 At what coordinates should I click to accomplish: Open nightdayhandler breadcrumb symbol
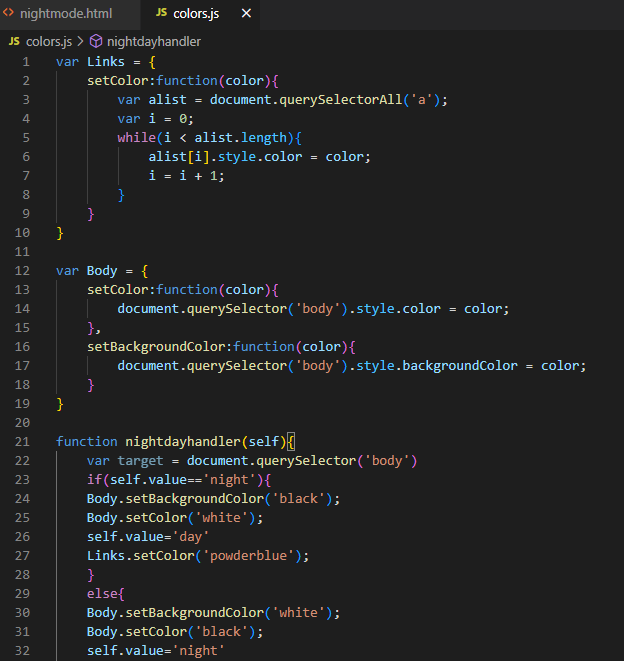coord(154,42)
